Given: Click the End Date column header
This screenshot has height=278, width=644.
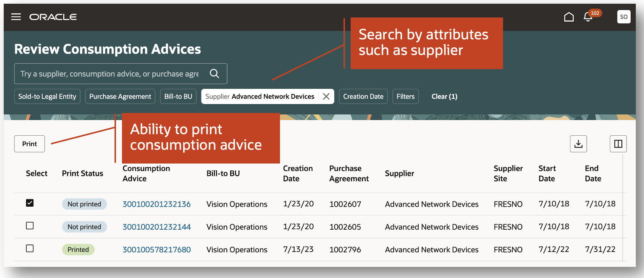Looking at the screenshot, I should coord(593,173).
